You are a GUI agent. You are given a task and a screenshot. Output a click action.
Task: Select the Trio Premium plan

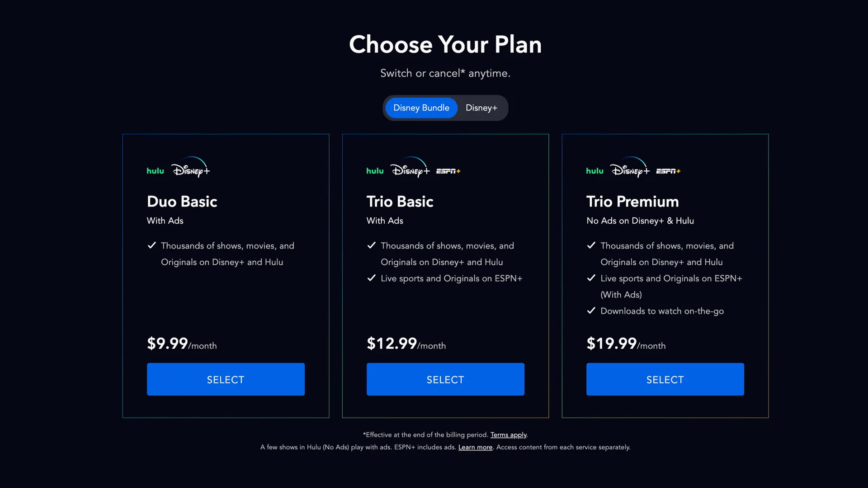665,379
